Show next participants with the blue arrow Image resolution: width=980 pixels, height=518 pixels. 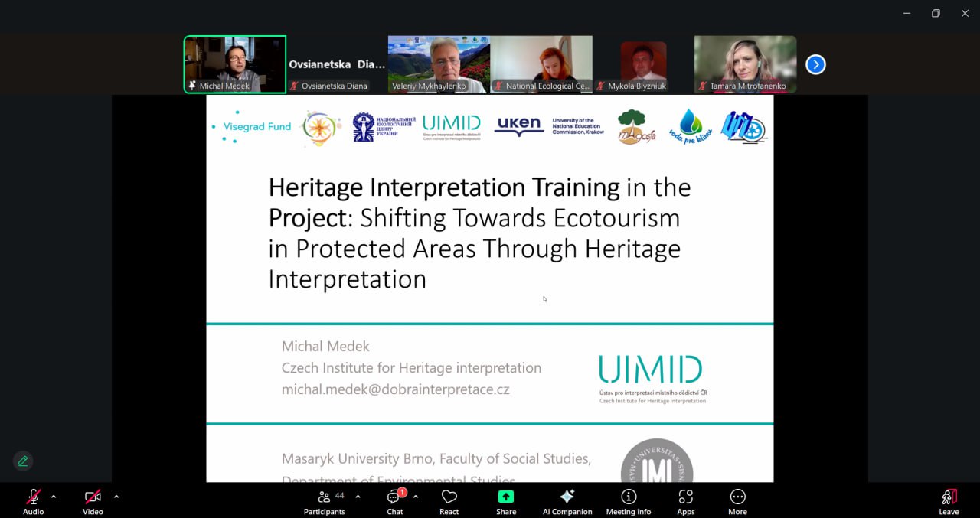coord(815,65)
